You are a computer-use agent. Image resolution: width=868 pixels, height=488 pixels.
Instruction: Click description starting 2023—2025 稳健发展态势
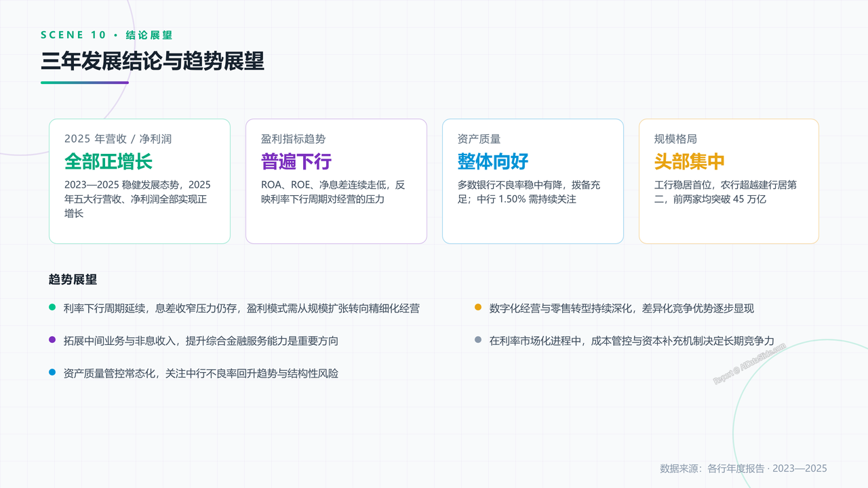(x=138, y=199)
